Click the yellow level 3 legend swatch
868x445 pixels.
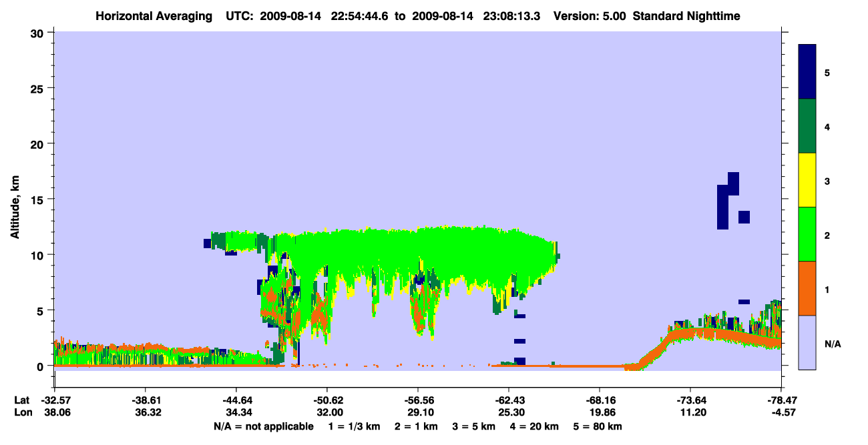[x=807, y=180]
